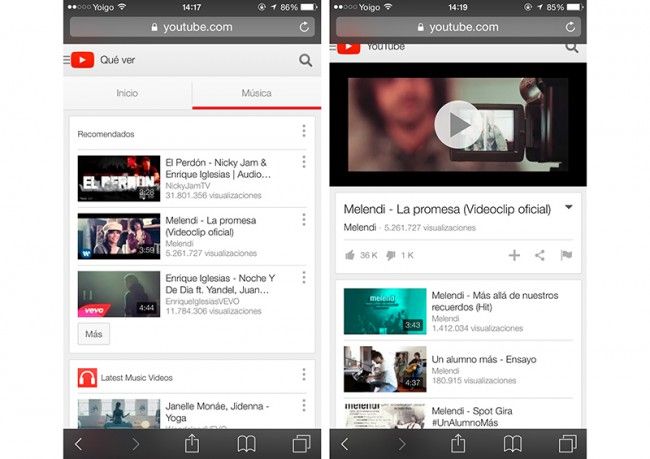Open options for Recomendados section
The width and height of the screenshot is (650, 459).
(304, 131)
